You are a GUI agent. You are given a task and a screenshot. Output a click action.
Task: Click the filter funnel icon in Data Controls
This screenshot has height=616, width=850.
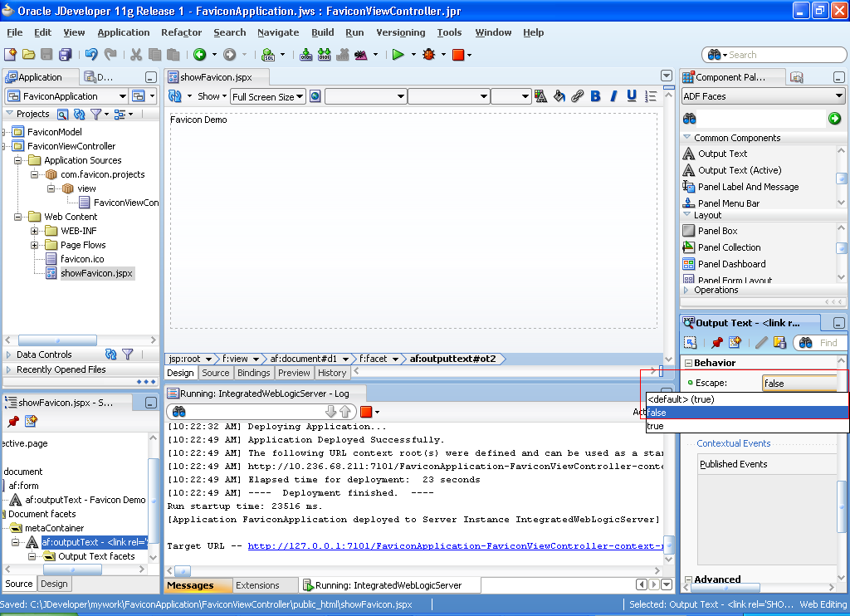tap(128, 354)
